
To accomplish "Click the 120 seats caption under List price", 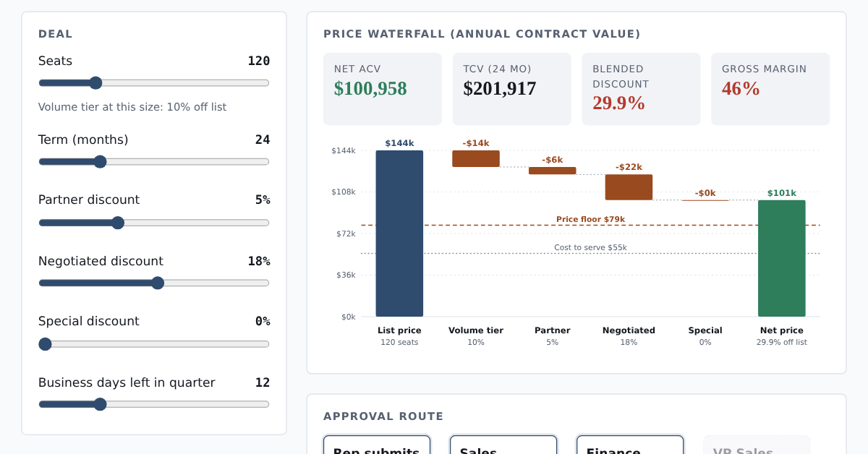I will (399, 342).
